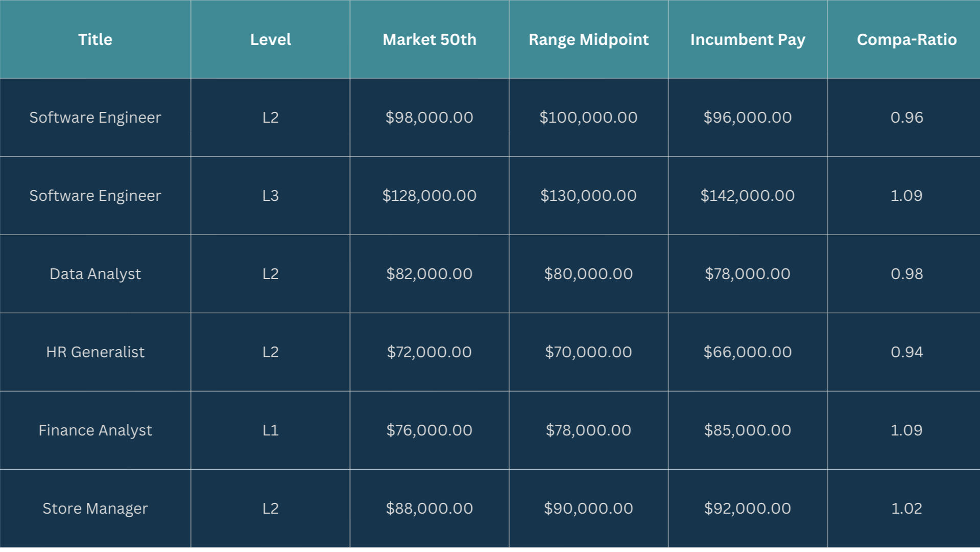The height and width of the screenshot is (552, 980).
Task: Click the Title column header
Action: [x=95, y=39]
